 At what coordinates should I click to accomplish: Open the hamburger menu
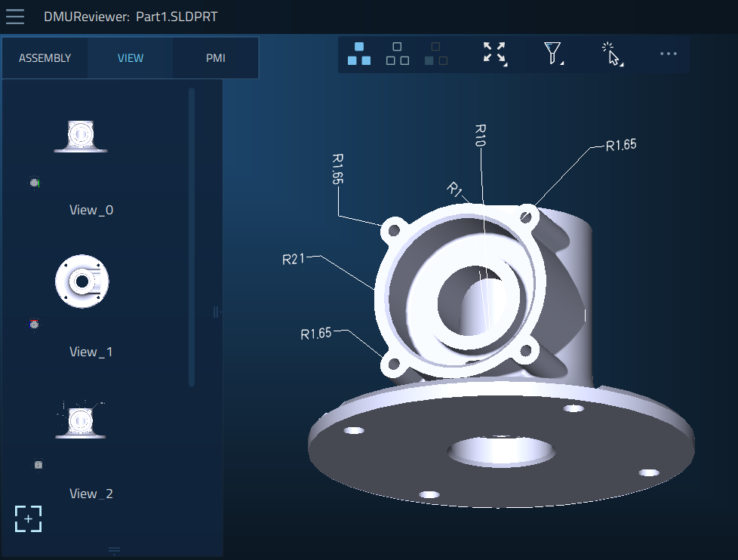point(15,17)
